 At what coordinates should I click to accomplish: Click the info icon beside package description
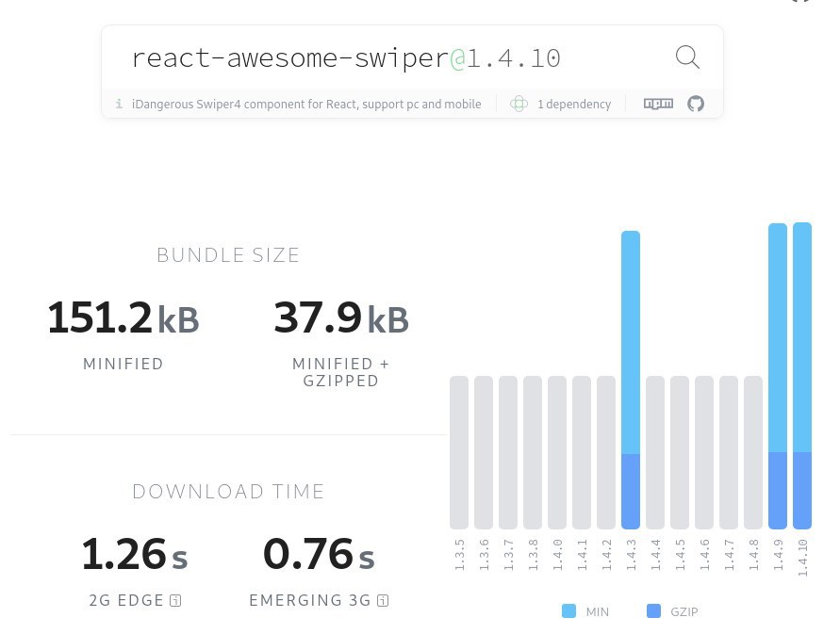[119, 104]
